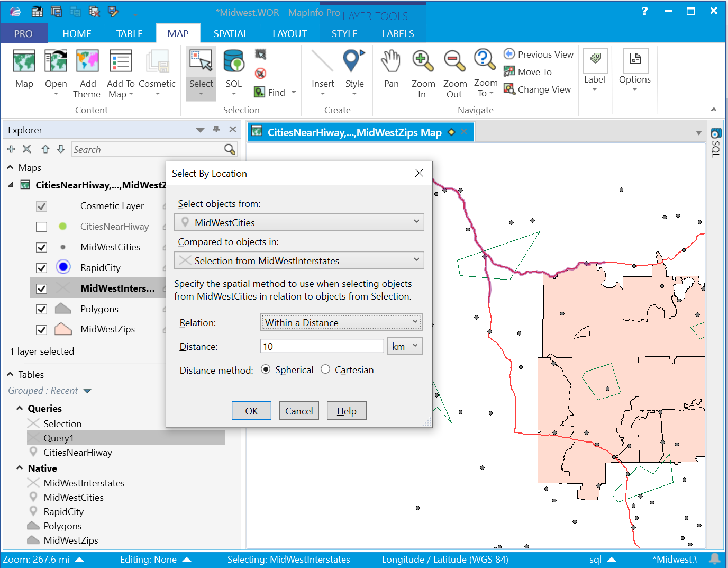Switch to the LABELS ribbon tab
The height and width of the screenshot is (568, 728).
click(x=398, y=33)
